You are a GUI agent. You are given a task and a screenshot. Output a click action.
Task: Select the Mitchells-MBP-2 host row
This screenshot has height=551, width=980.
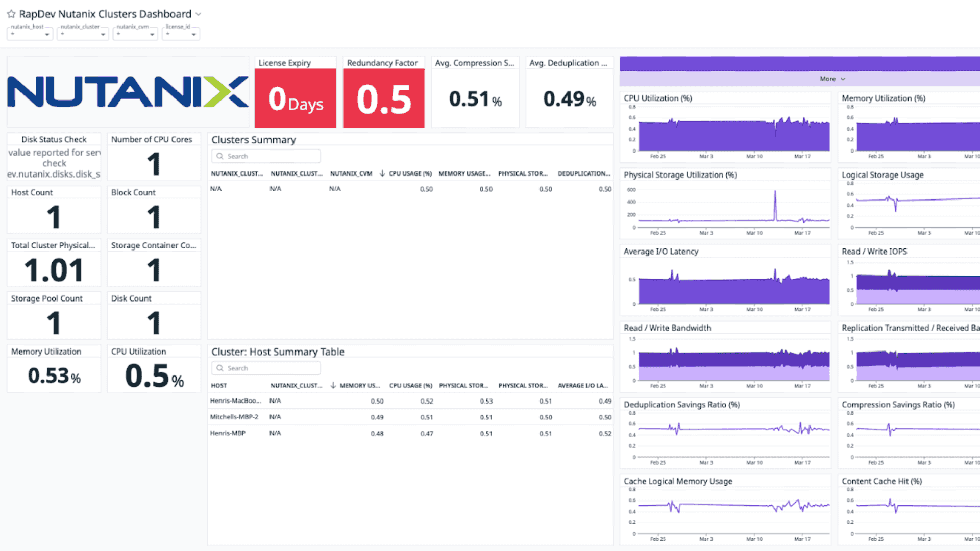point(411,417)
